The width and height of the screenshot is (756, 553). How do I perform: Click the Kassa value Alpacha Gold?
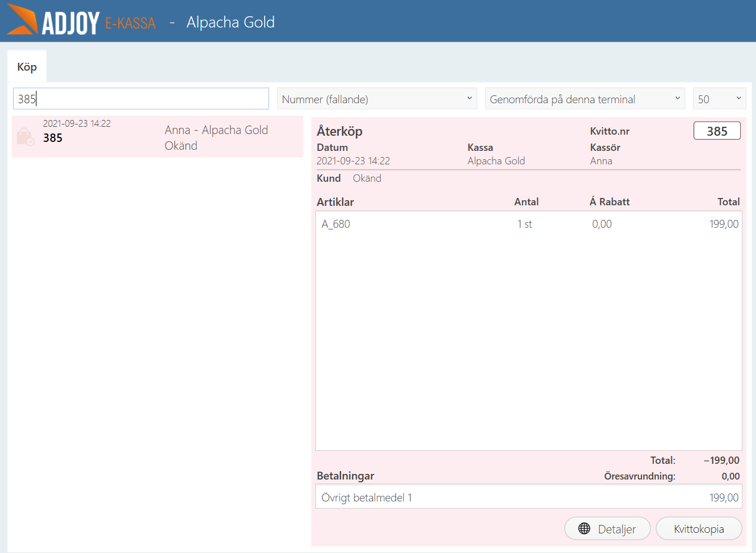(496, 161)
